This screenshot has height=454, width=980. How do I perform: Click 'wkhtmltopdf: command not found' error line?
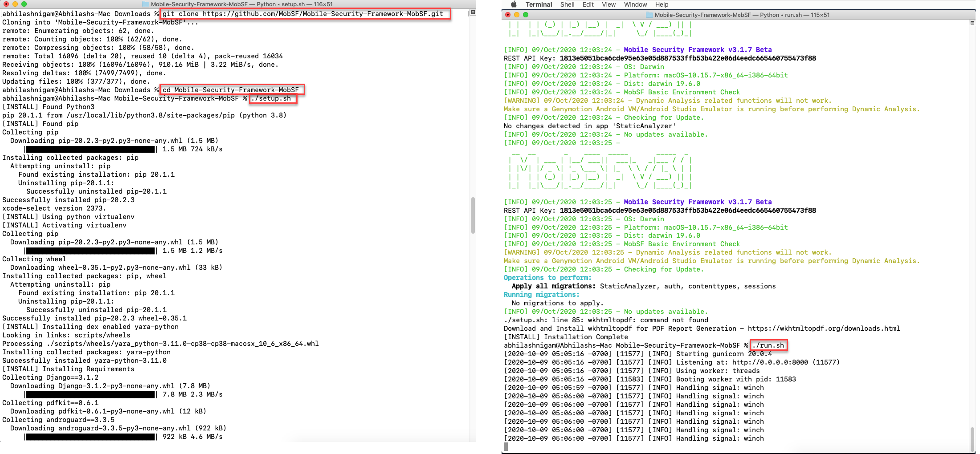point(606,320)
